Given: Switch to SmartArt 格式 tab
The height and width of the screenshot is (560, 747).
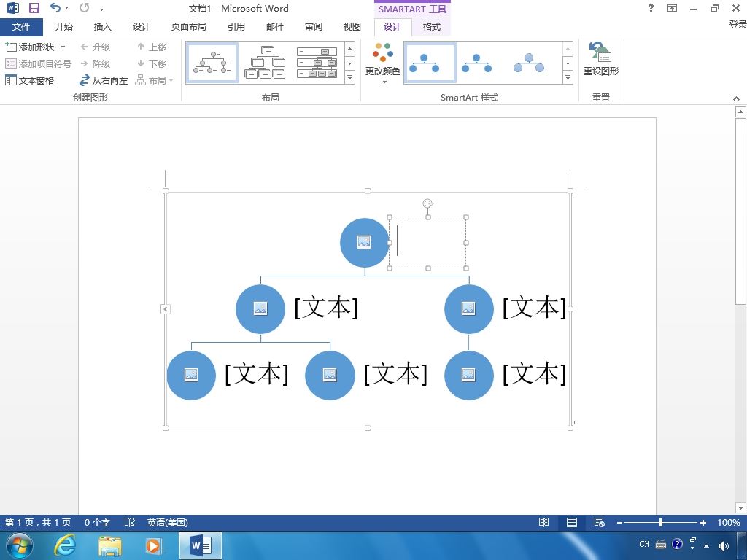Looking at the screenshot, I should [432, 27].
